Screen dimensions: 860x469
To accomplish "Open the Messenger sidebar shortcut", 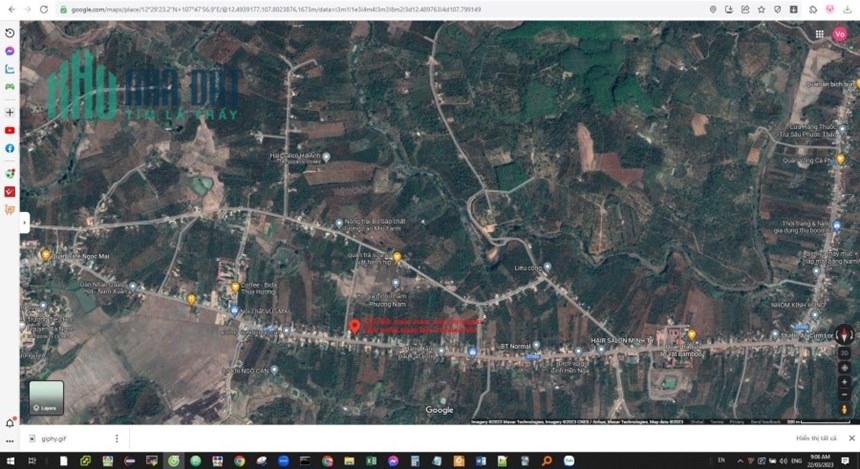I will [9, 51].
